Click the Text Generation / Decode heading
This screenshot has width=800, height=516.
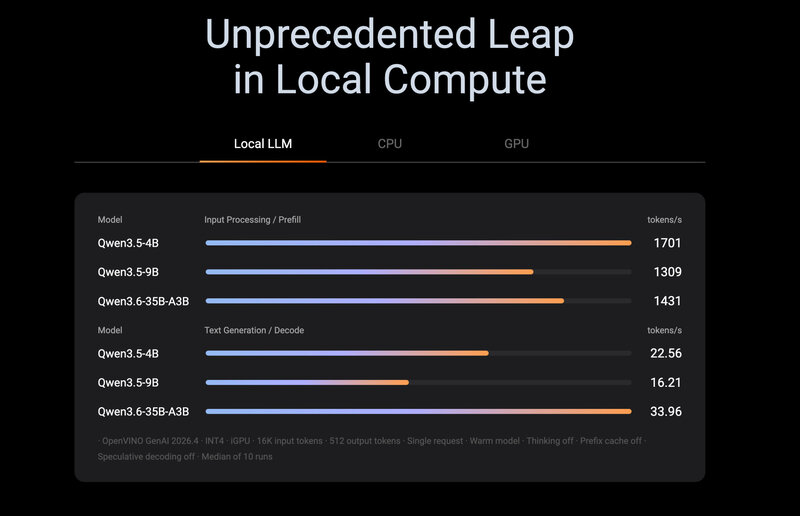[x=254, y=330]
